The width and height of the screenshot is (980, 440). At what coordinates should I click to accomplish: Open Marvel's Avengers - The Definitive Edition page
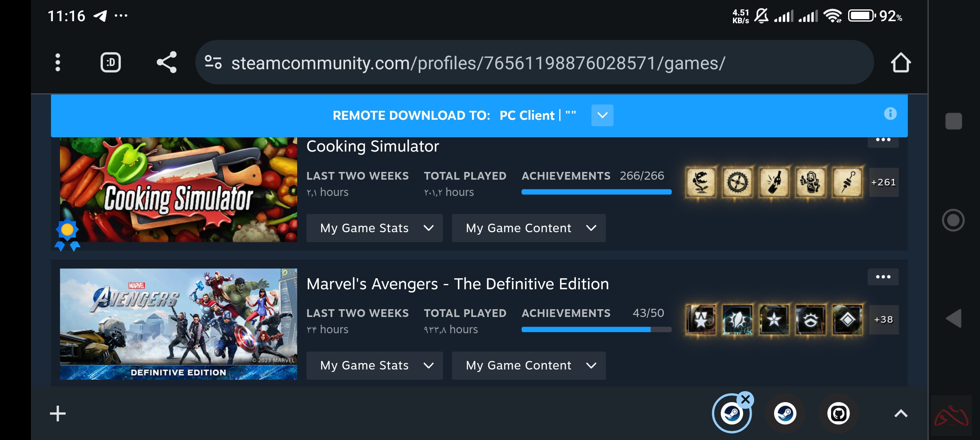point(457,284)
